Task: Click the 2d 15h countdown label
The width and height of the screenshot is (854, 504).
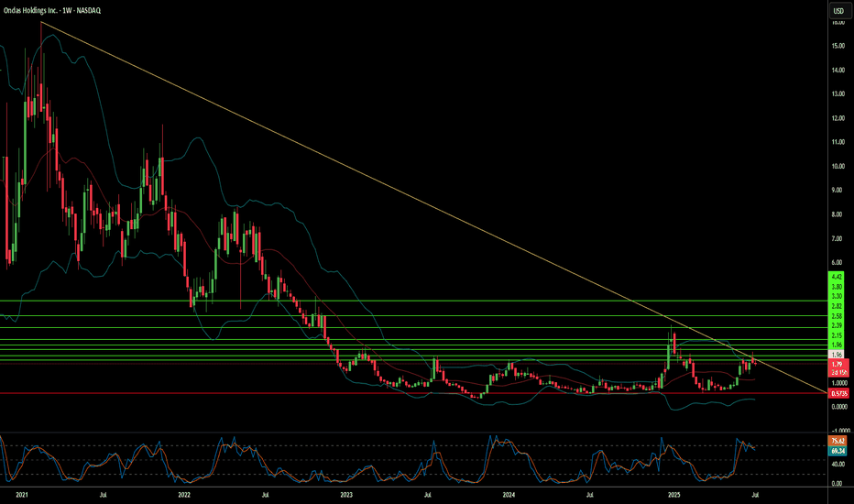Action: 838,372
